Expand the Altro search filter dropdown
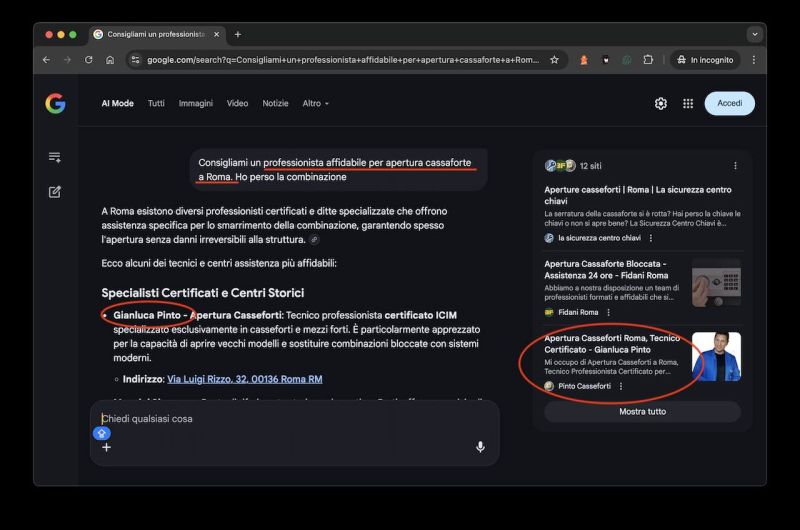800x530 pixels. point(315,103)
